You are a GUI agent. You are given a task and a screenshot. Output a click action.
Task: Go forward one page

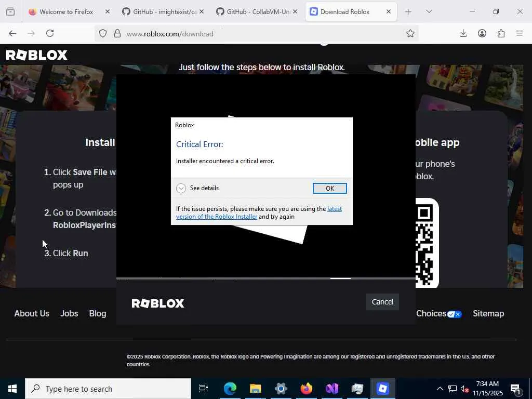point(31,33)
